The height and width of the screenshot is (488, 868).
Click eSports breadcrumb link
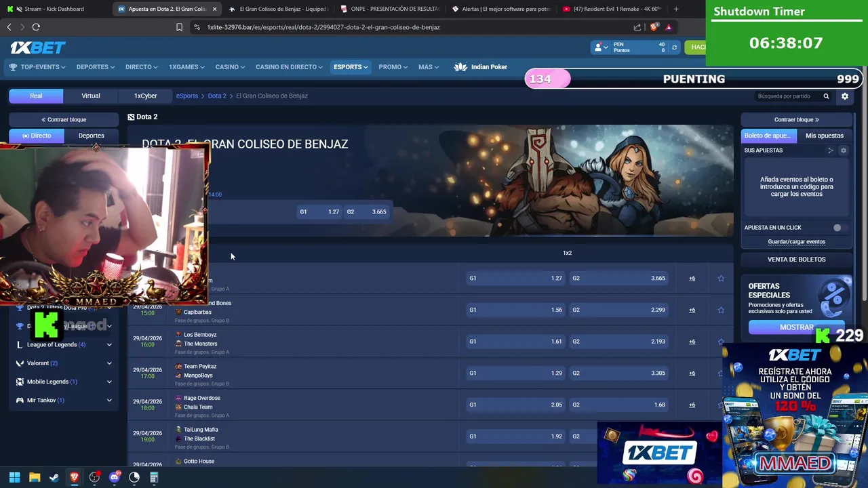[187, 96]
